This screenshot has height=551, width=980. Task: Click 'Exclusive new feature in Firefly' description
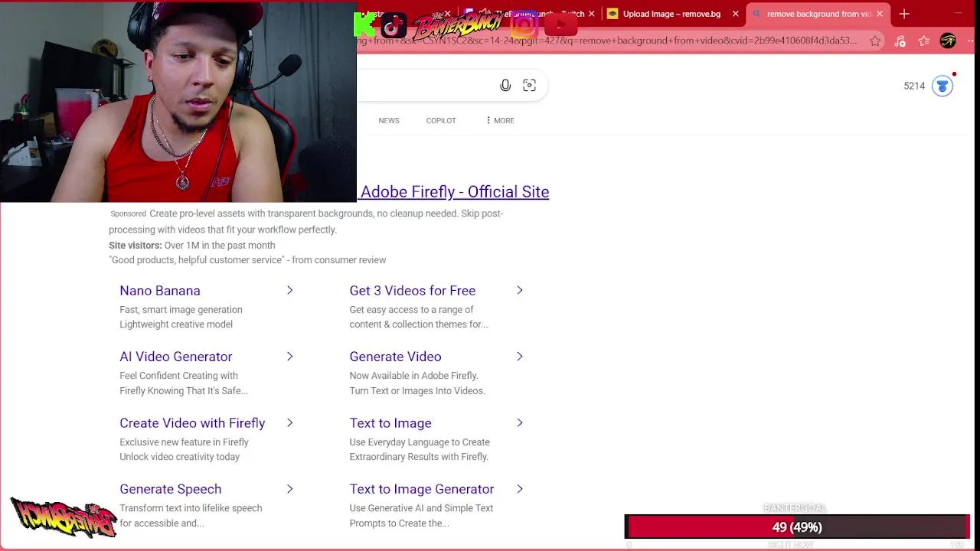184,442
